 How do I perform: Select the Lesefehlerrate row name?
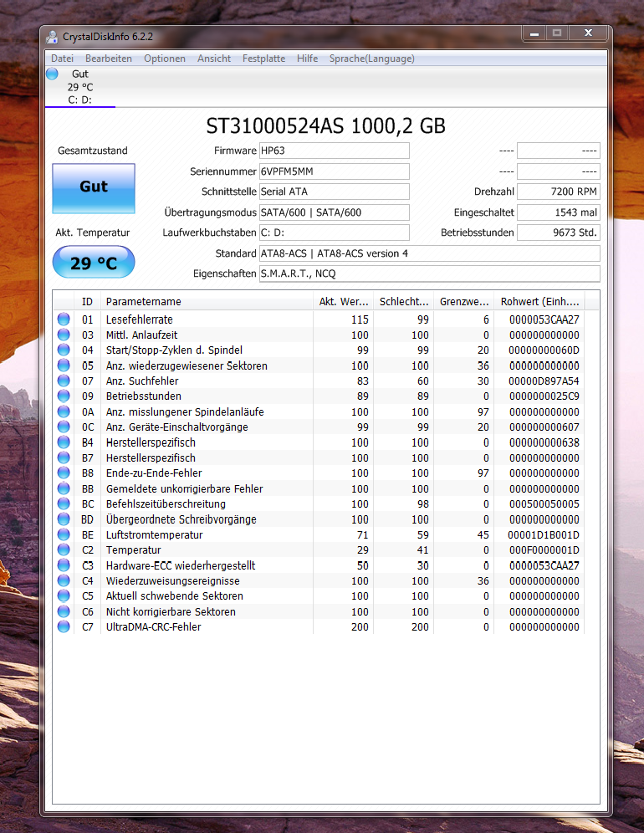pos(139,319)
